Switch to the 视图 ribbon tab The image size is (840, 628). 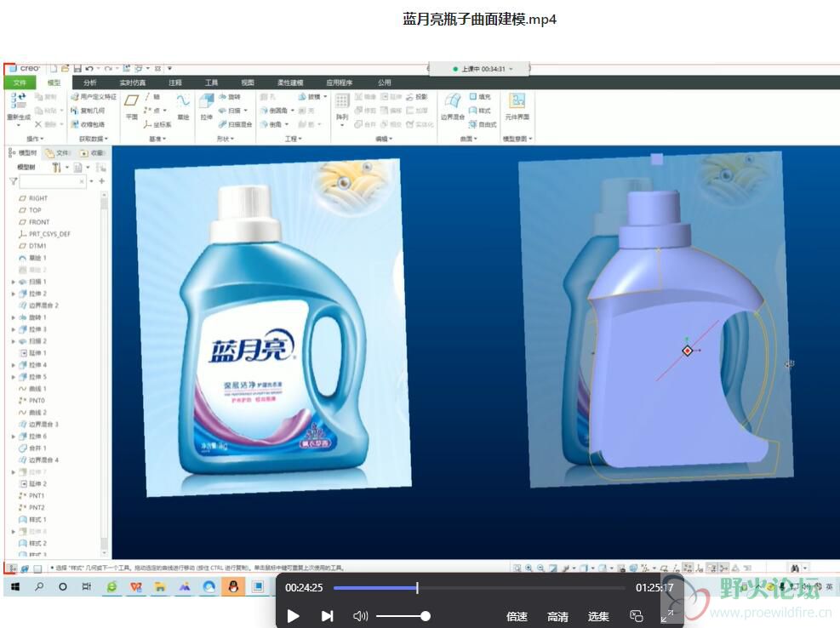(248, 83)
